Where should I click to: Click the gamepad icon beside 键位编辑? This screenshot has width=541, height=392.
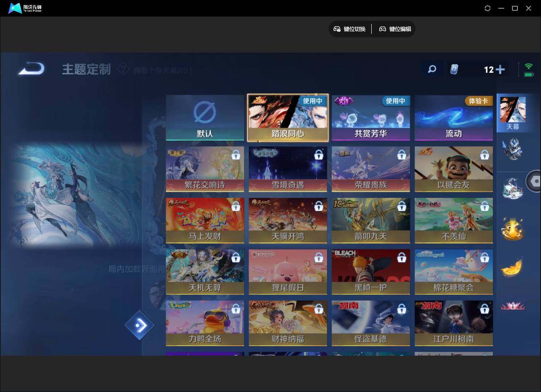pos(382,29)
